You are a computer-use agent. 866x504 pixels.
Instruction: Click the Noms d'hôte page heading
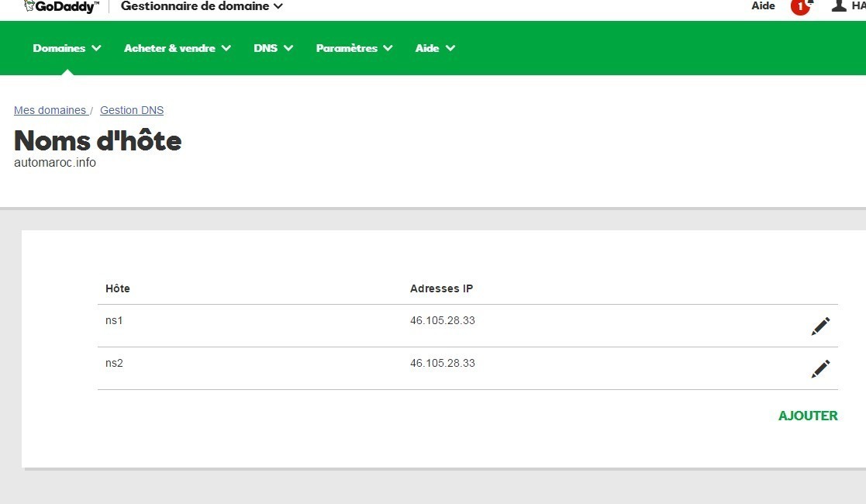point(98,140)
